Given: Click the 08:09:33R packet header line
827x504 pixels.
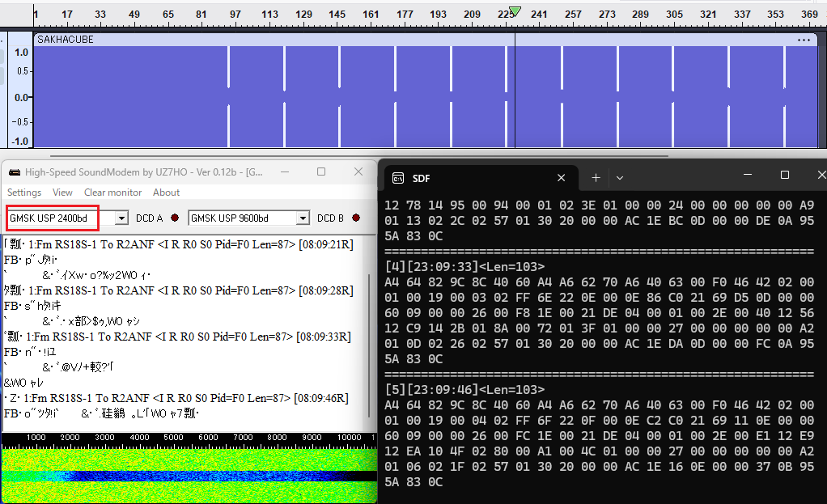Looking at the screenshot, I should point(177,337).
